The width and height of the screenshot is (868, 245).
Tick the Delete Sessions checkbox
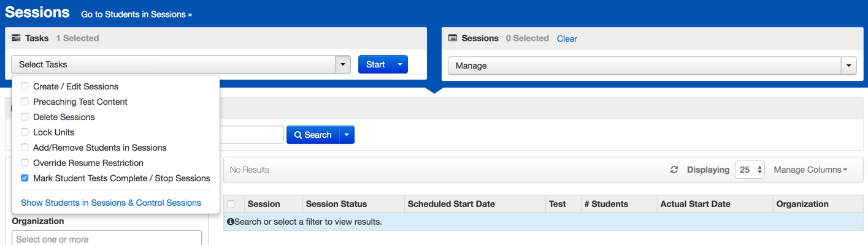(25, 117)
